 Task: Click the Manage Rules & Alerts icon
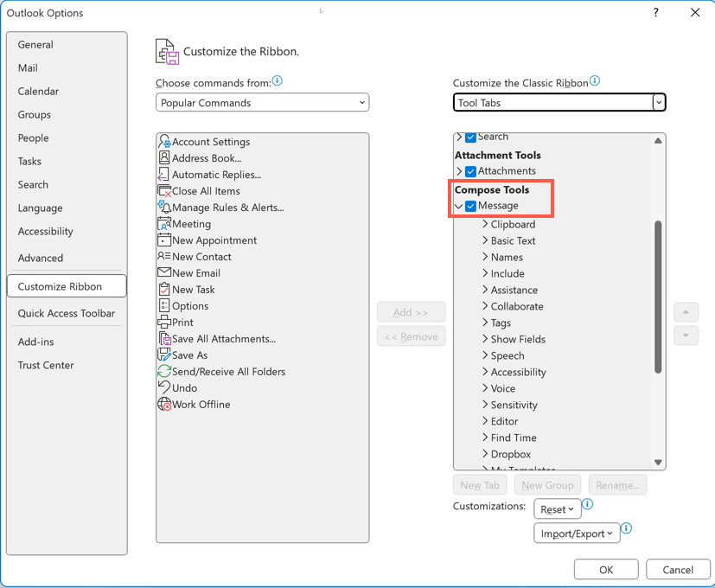tap(164, 208)
